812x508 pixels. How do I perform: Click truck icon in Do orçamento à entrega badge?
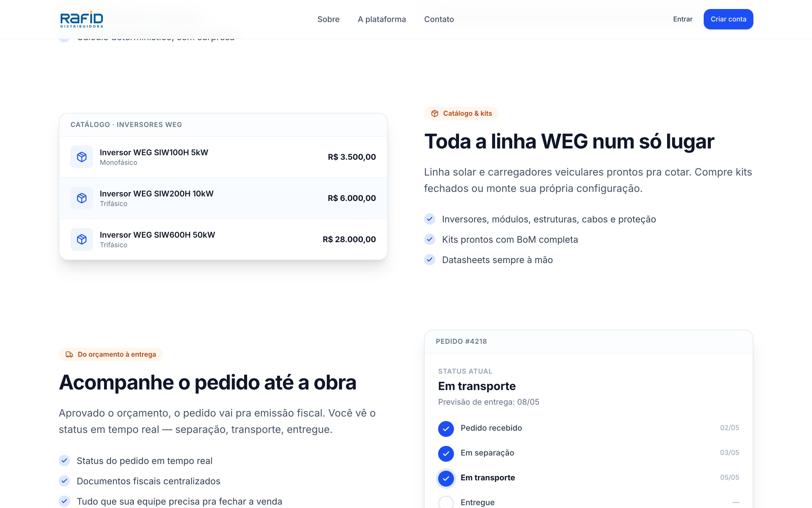pyautogui.click(x=69, y=354)
